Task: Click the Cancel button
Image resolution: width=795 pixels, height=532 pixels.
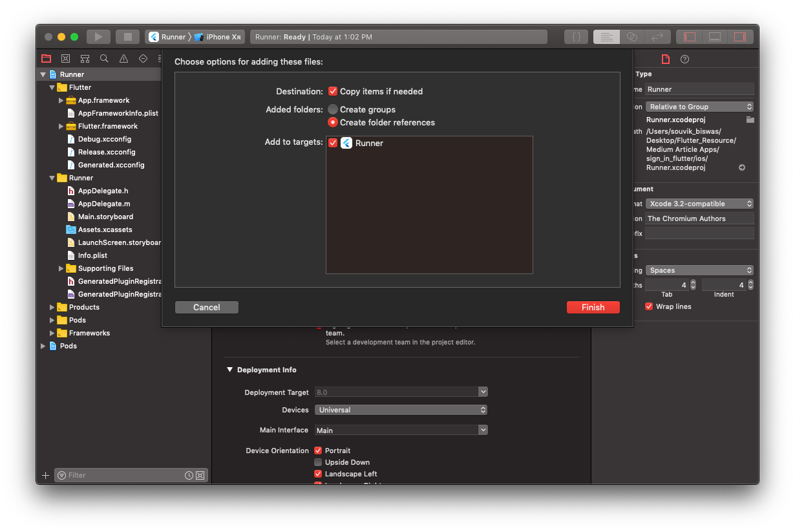Action: tap(207, 308)
